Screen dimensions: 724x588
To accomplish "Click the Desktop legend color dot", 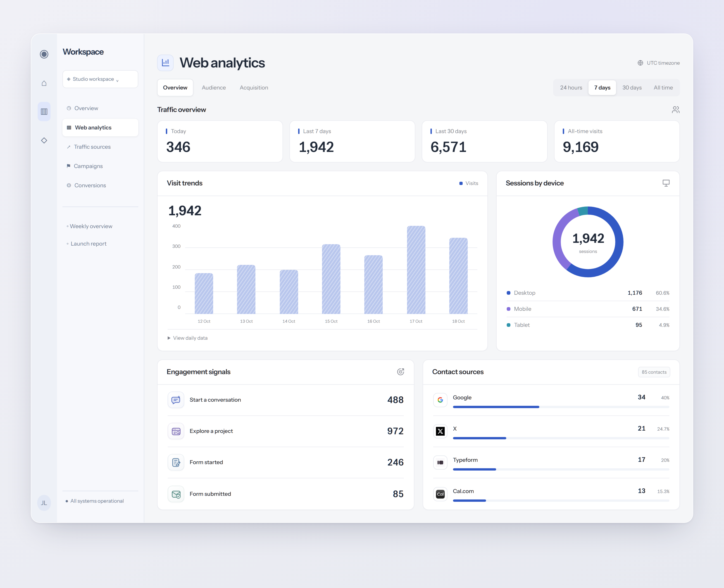I will [x=509, y=293].
